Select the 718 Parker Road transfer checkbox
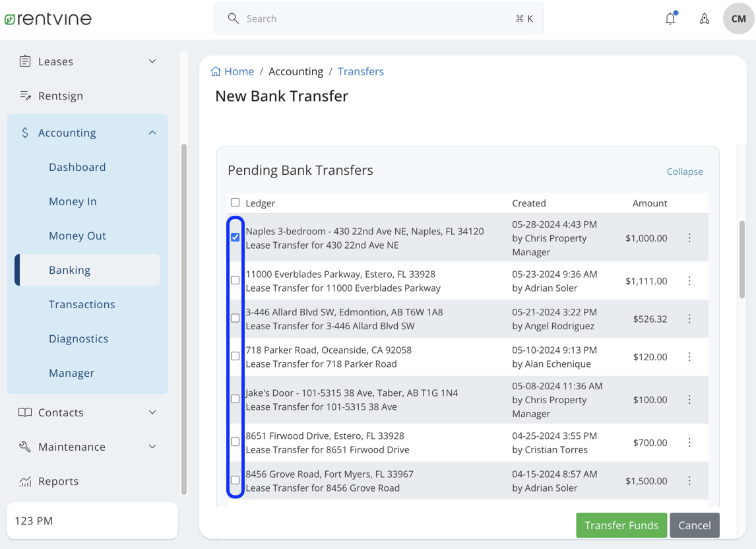 point(235,356)
